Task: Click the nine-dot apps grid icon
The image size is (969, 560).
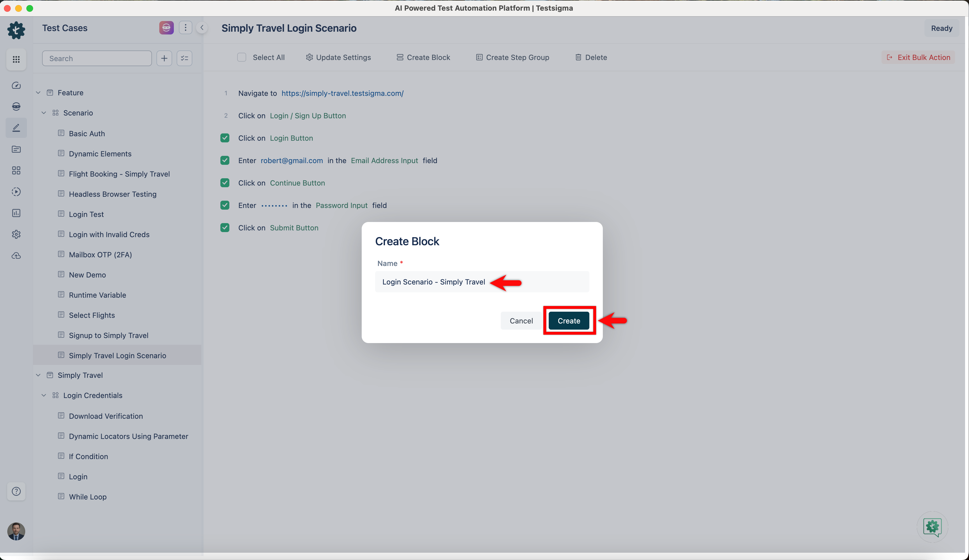Action: click(x=16, y=59)
